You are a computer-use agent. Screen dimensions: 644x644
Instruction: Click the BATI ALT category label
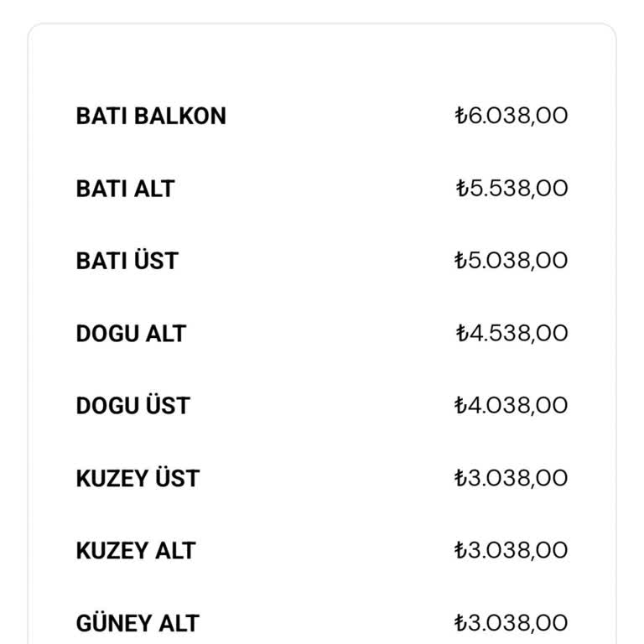coord(125,189)
